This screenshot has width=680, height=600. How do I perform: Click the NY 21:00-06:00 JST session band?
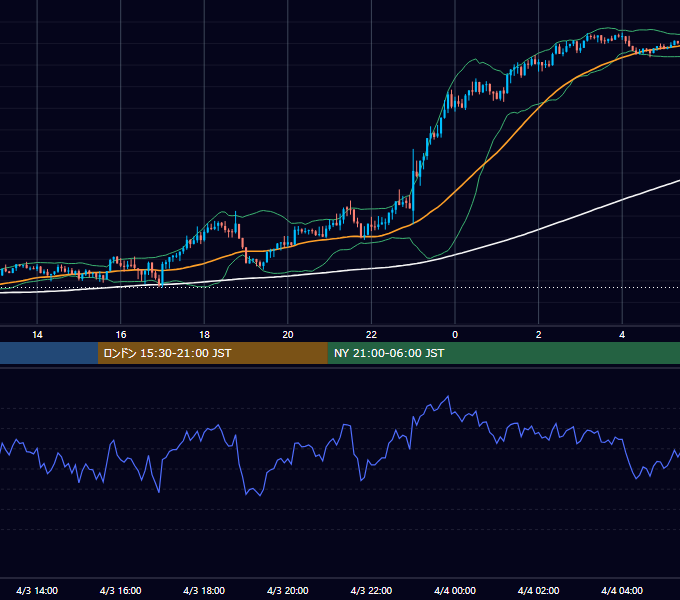(x=503, y=353)
